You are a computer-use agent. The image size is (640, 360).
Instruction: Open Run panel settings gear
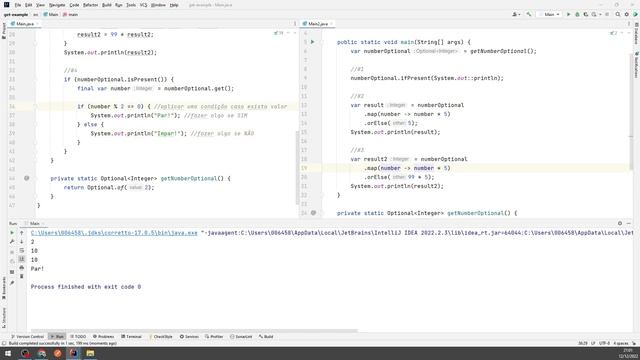pos(620,223)
